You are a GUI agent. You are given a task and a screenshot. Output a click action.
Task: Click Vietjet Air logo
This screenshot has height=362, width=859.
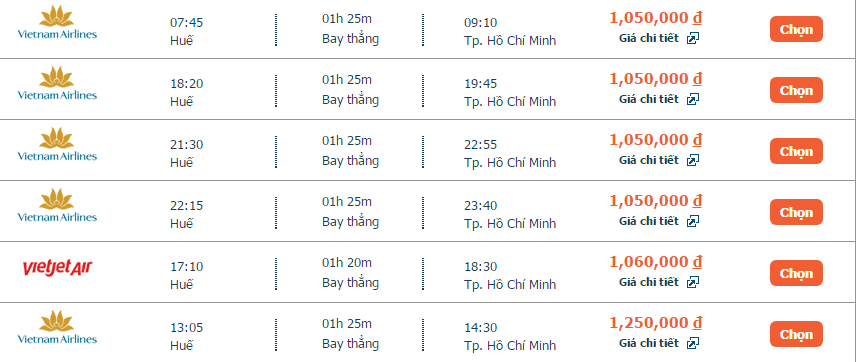click(x=57, y=268)
